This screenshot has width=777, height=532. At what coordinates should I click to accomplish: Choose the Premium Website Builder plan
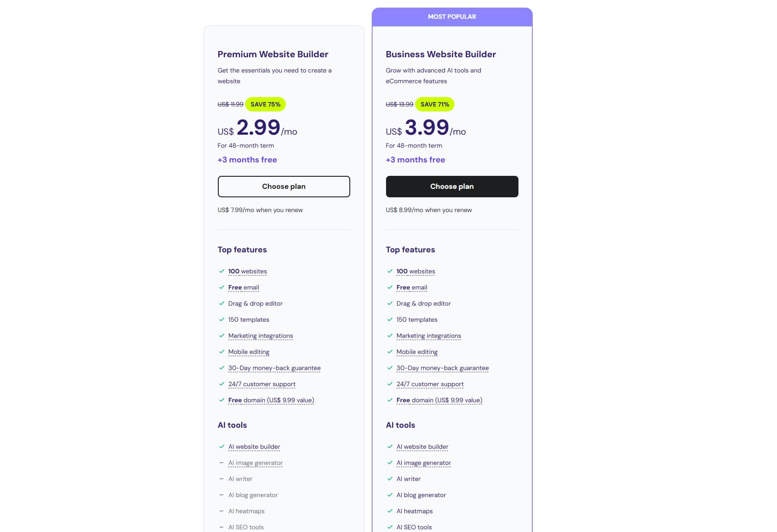(284, 186)
